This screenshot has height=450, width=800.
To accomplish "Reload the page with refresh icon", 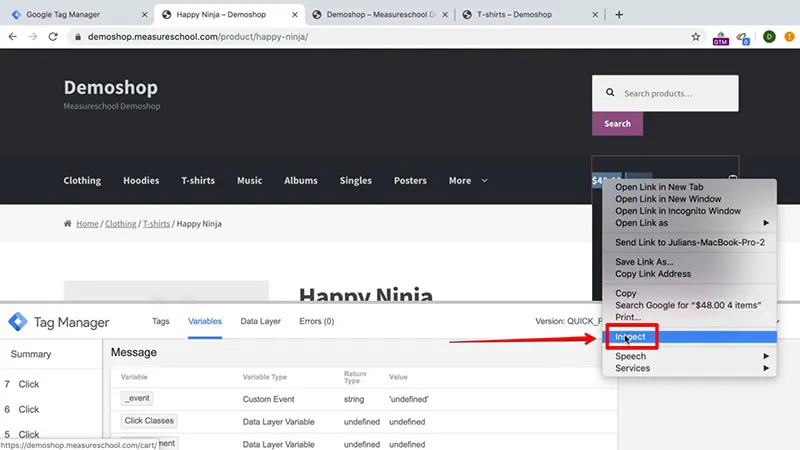I will (53, 37).
